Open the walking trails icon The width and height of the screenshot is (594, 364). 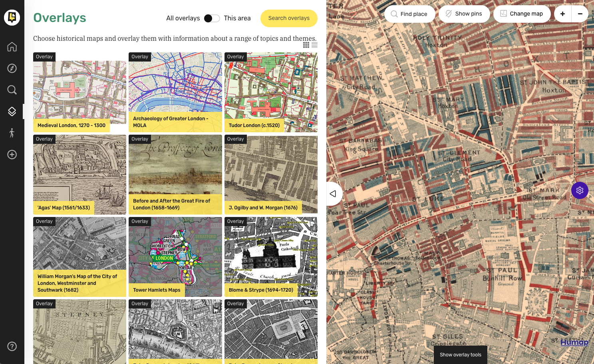(x=12, y=133)
